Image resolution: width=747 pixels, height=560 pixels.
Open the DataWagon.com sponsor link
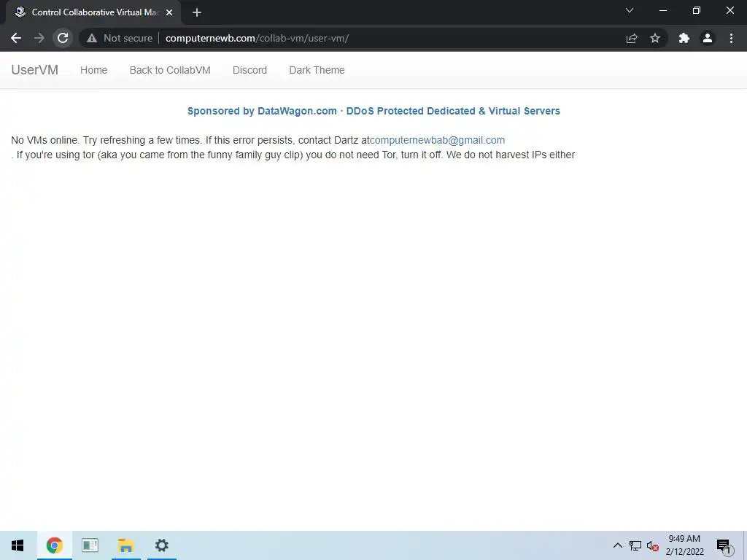(373, 111)
